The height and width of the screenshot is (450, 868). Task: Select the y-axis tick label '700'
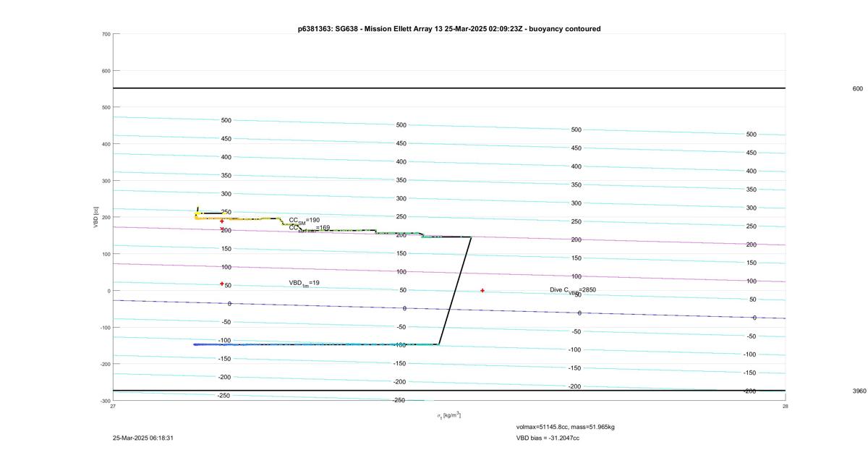point(106,34)
